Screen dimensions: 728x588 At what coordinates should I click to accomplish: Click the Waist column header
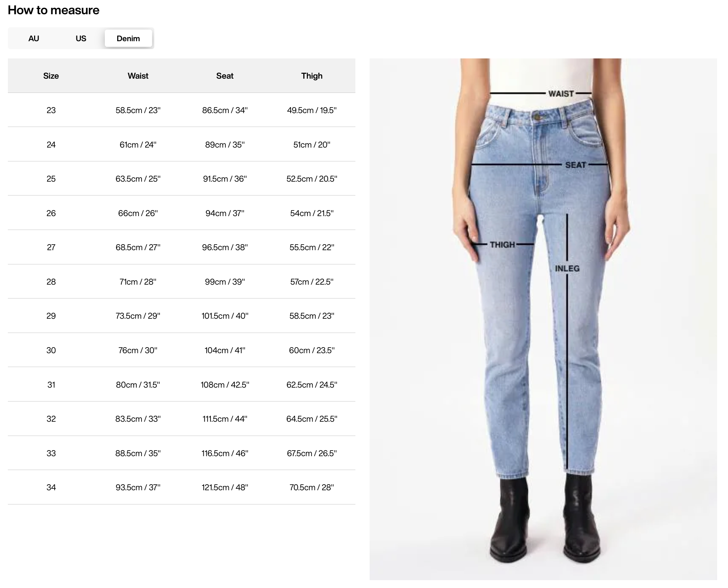(x=138, y=76)
